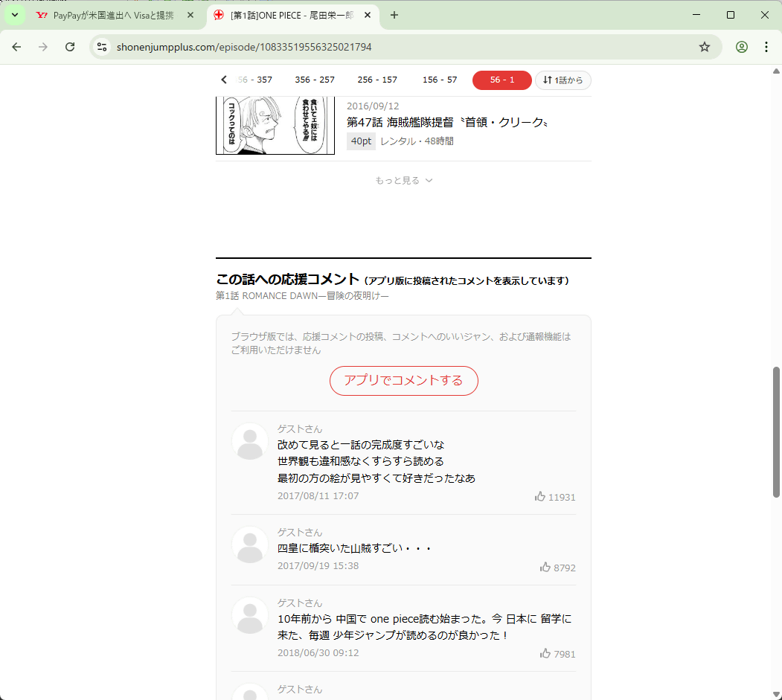This screenshot has width=782, height=700.
Task: Click the scrollbar up arrow
Action: point(776,71)
